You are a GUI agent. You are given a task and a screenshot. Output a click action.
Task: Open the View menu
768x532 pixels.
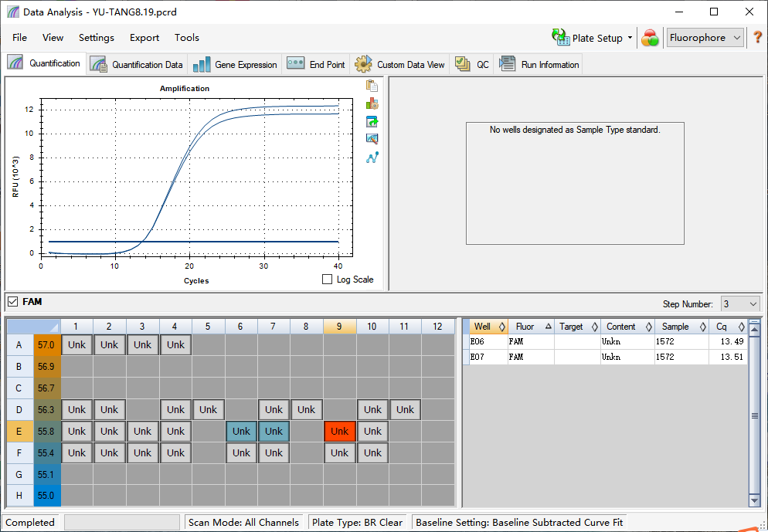(x=53, y=38)
